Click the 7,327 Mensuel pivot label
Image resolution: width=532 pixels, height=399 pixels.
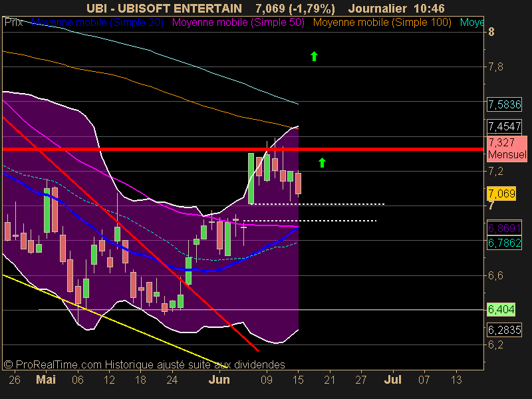pos(507,148)
